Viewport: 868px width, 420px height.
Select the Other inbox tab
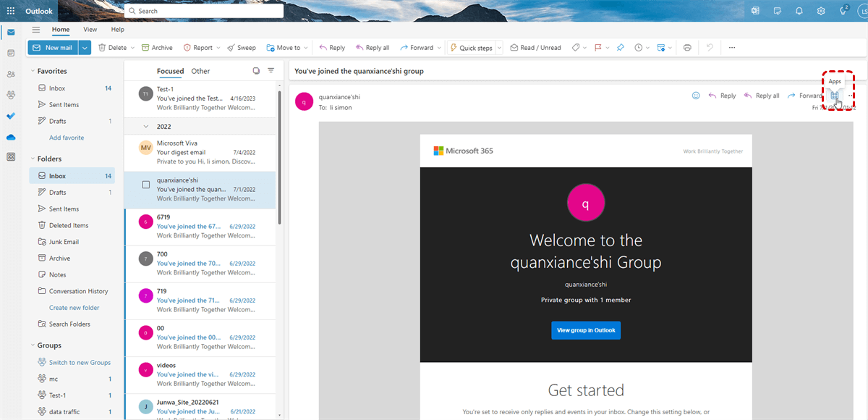200,71
